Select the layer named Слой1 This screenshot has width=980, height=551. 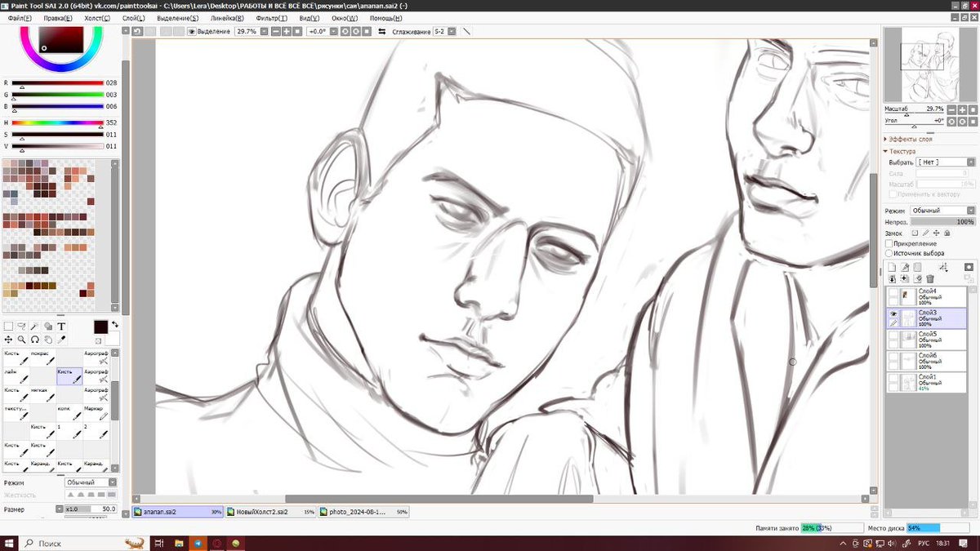927,381
